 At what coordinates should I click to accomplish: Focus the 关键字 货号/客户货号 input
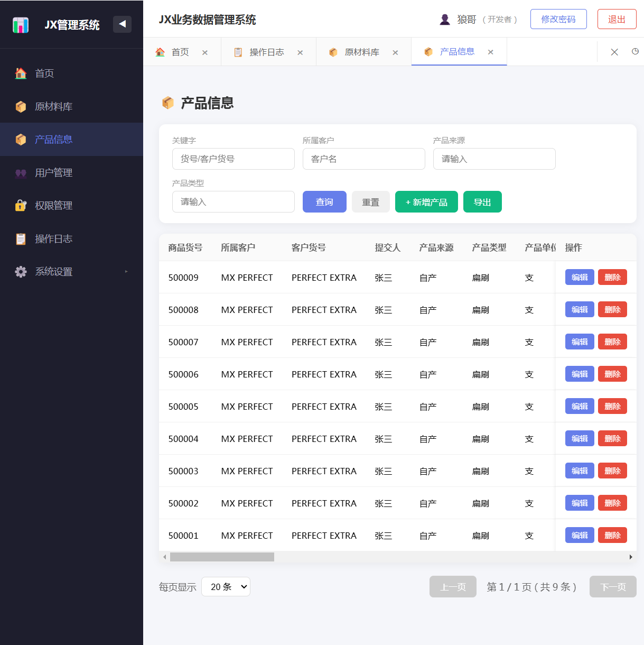click(234, 159)
